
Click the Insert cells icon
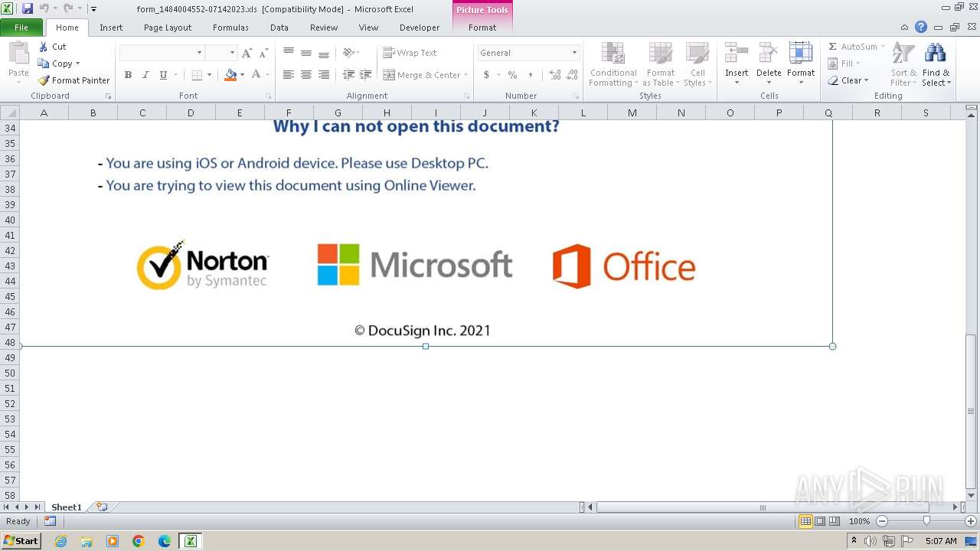(737, 54)
